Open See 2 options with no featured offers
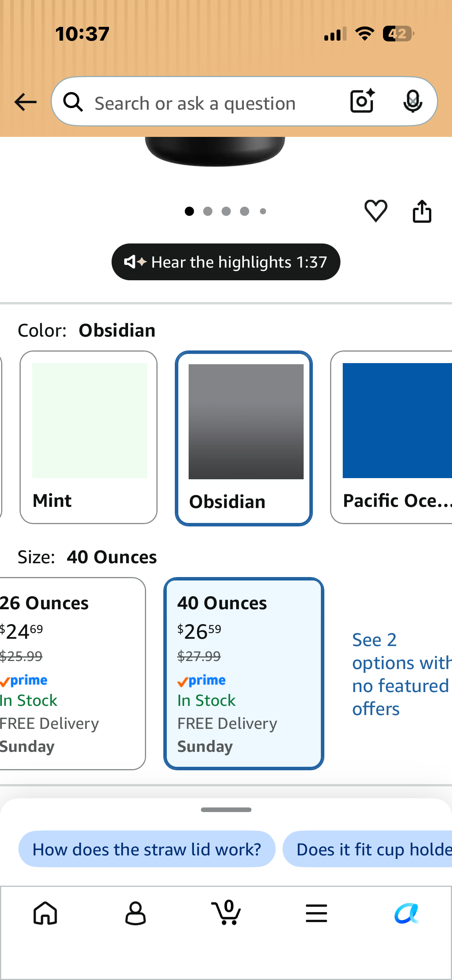Viewport: 452px width, 980px height. (x=401, y=674)
